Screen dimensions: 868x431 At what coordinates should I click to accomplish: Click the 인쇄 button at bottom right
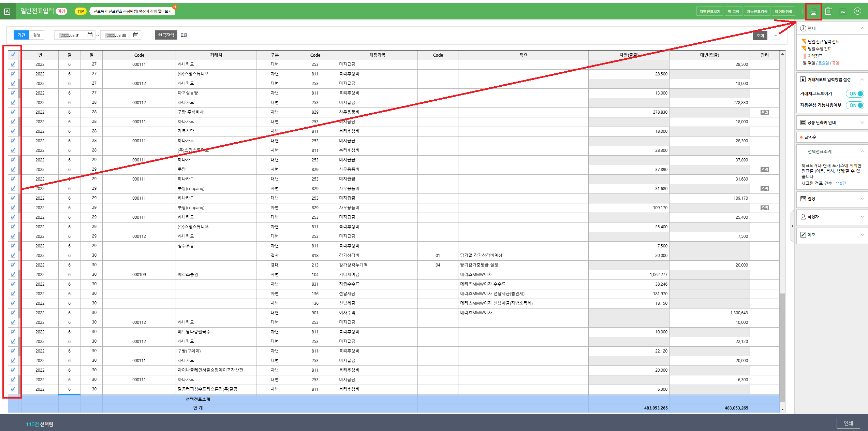(x=848, y=423)
